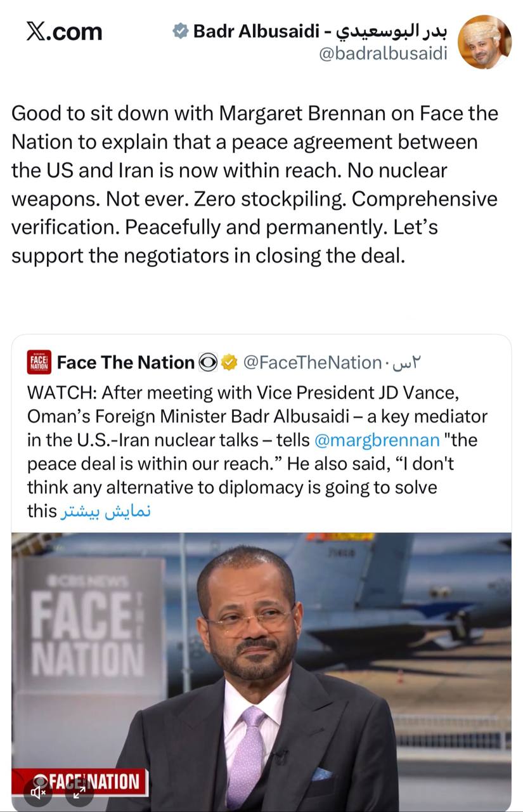Viewport: 523px width, 812px height.
Task: Open the @FaceTheNation handle
Action: pyautogui.click(x=312, y=362)
